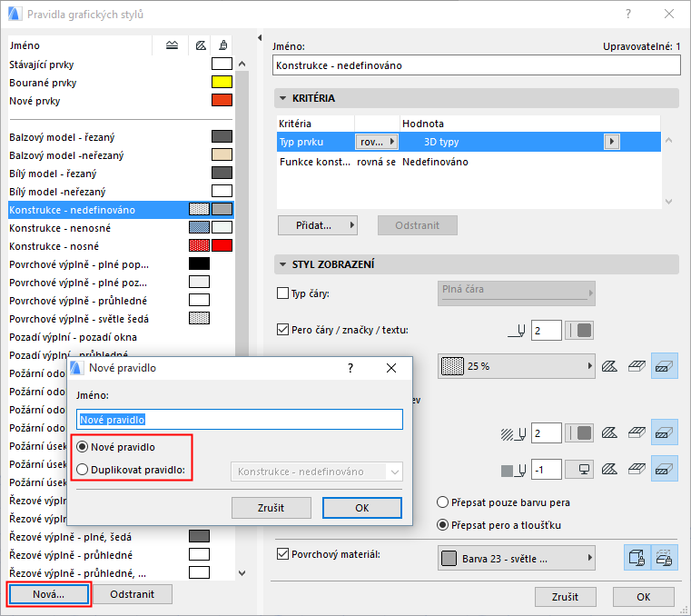Click the Funkce konst... criteria row
The width and height of the screenshot is (691, 616).
[469, 162]
